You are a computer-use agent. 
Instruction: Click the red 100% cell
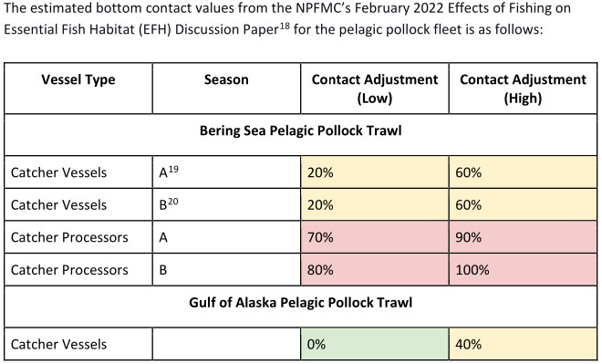tap(523, 269)
